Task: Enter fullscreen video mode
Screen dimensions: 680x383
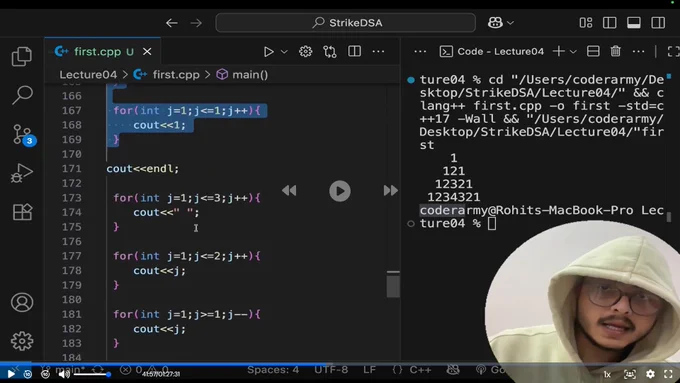Action: (668, 374)
